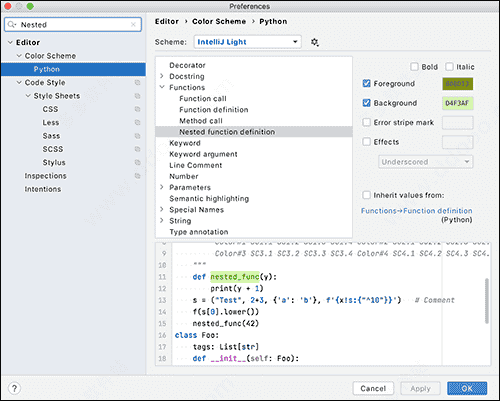Select Sass under Style Sheets
The image size is (500, 401).
[51, 136]
